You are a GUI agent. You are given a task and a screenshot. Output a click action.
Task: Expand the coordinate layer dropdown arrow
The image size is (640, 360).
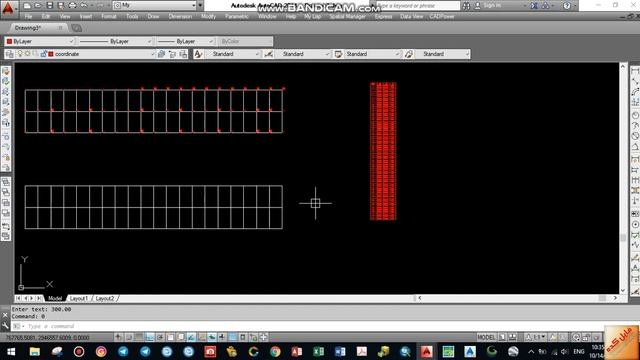pyautogui.click(x=153, y=54)
